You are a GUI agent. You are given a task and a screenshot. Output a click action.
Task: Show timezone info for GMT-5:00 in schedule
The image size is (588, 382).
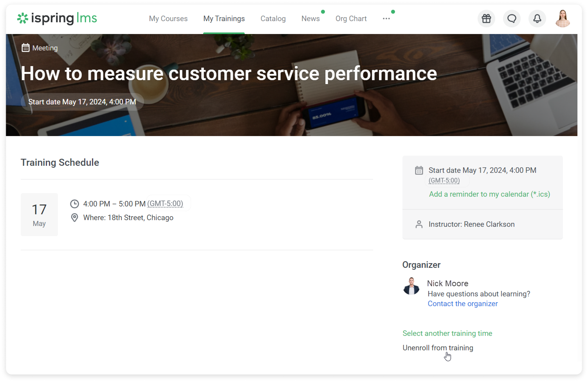coord(165,204)
